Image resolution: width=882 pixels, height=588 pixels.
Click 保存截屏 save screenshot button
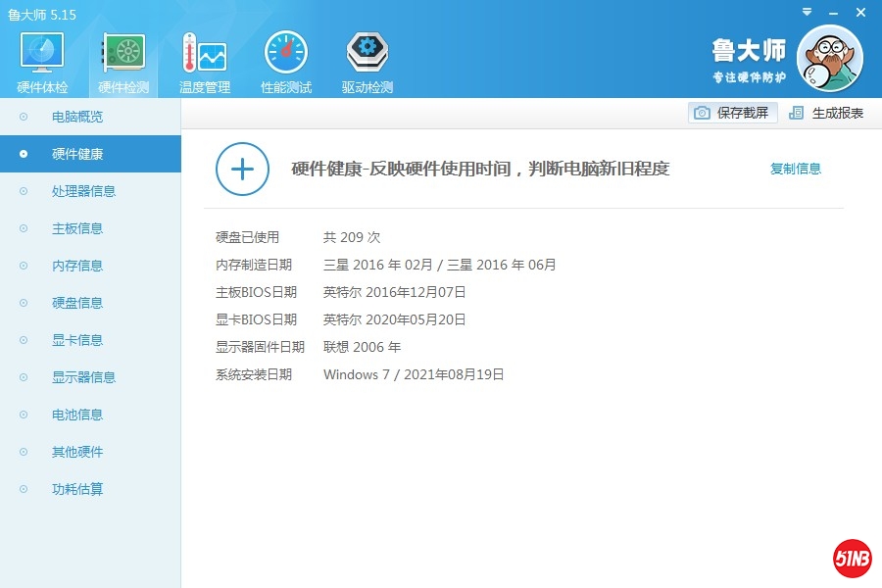[x=733, y=113]
